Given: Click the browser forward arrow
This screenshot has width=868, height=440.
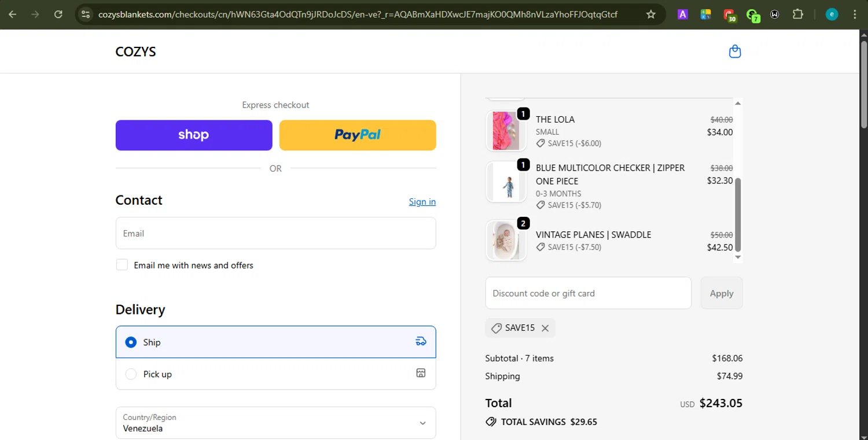Looking at the screenshot, I should click(x=35, y=14).
